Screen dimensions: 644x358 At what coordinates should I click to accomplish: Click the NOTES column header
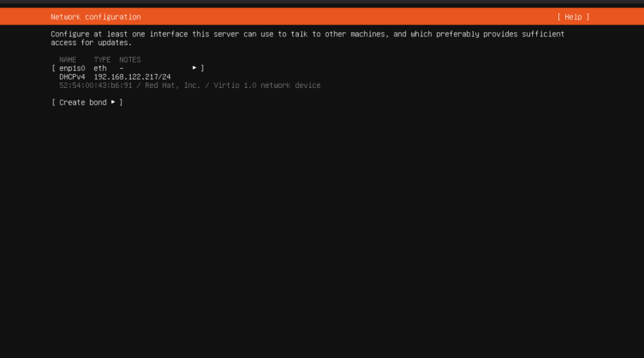click(130, 60)
